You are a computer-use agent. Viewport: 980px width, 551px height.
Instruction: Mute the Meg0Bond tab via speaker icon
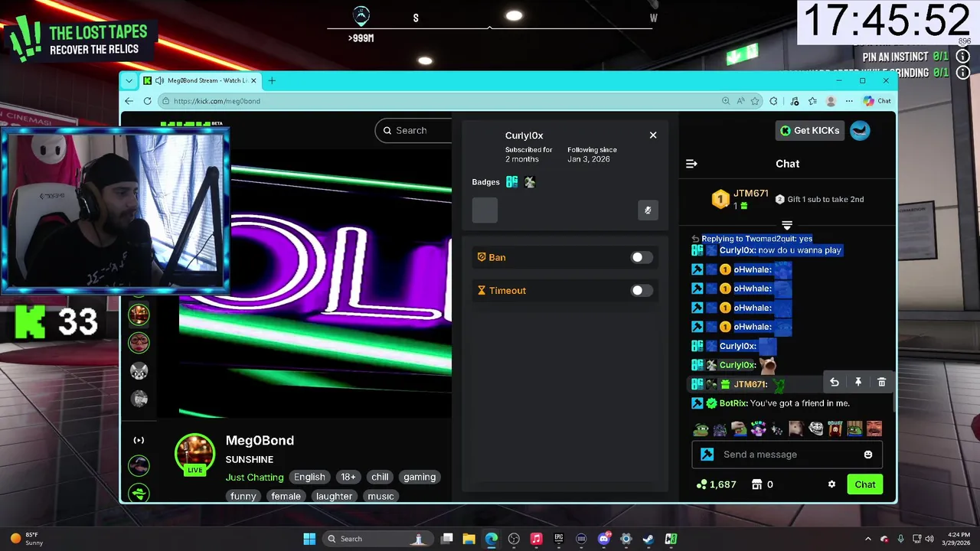pos(159,80)
